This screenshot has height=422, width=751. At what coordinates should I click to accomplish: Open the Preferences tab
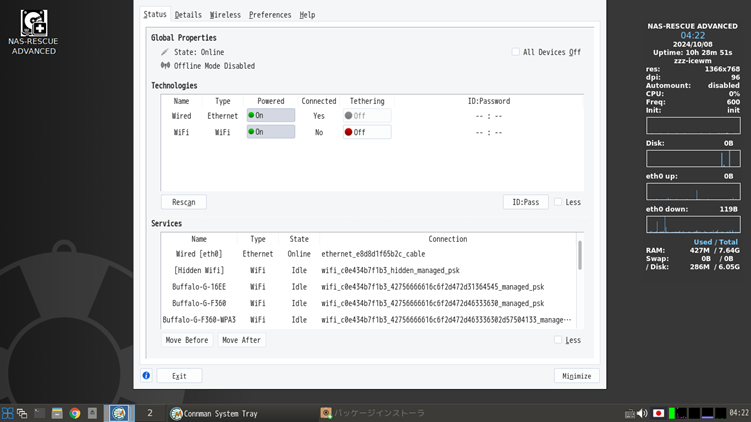[270, 15]
